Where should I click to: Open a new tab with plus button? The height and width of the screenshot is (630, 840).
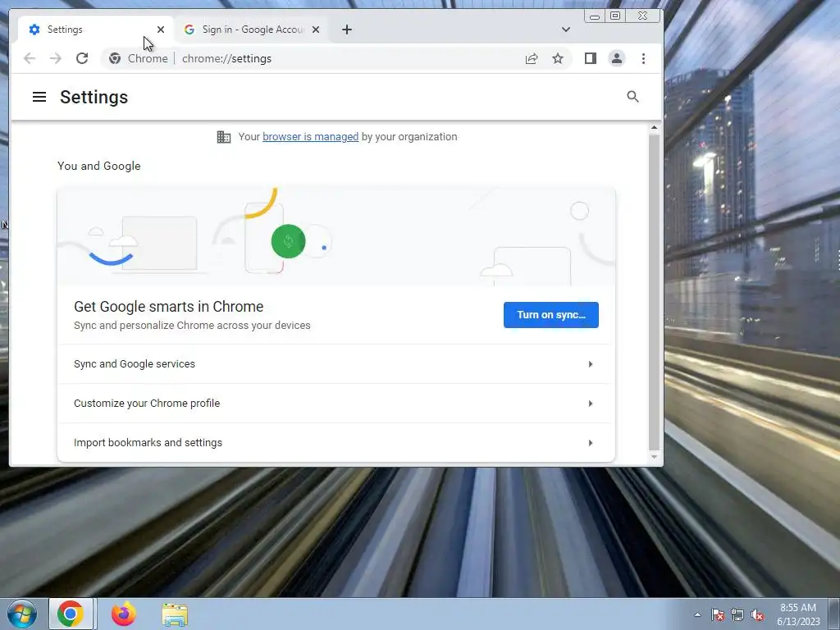click(x=347, y=30)
